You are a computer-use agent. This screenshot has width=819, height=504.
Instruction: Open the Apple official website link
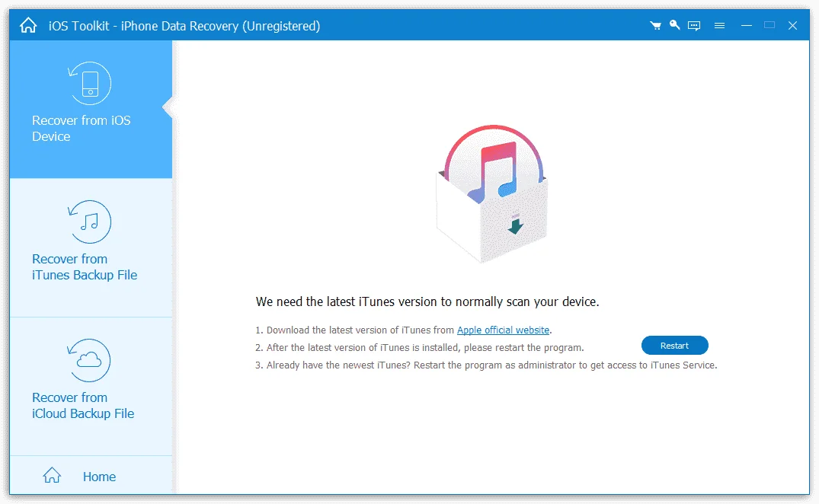(503, 330)
